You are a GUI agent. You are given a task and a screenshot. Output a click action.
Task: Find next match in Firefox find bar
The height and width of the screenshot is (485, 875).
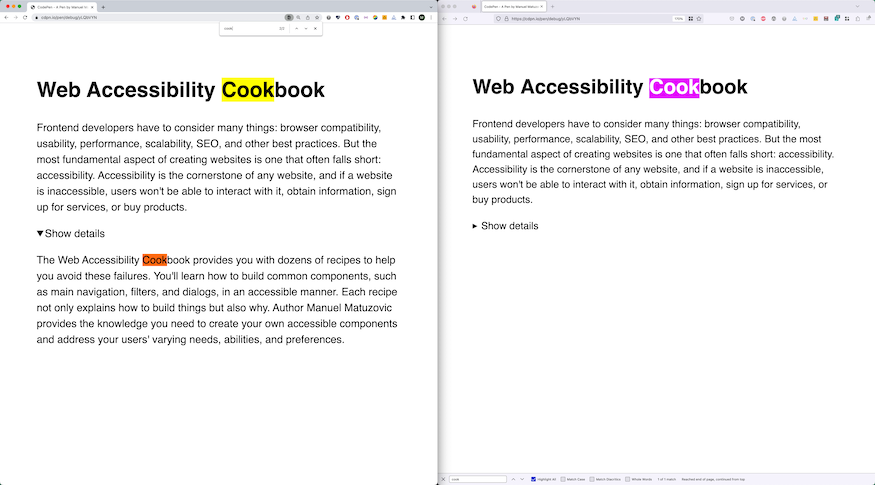click(x=522, y=479)
